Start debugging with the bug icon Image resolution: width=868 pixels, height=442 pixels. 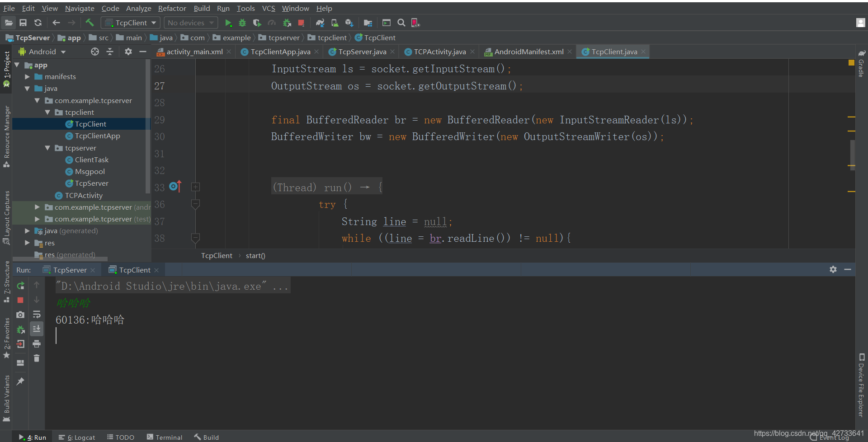242,23
